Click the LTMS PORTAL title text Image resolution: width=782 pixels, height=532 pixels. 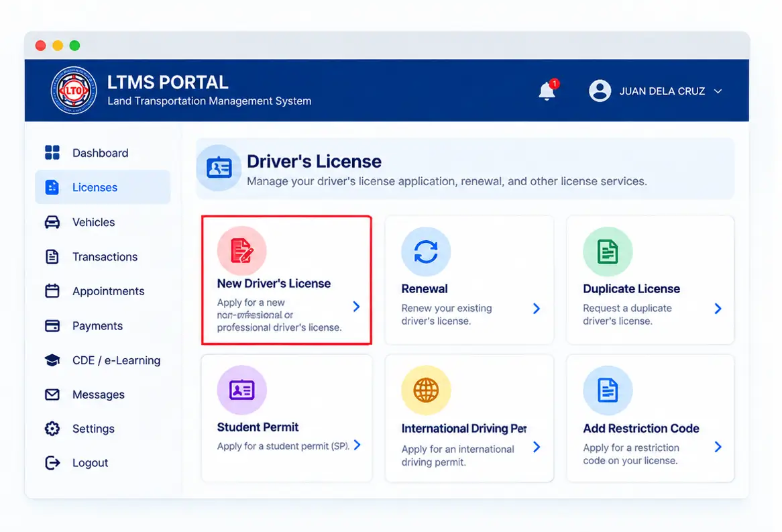coord(168,83)
